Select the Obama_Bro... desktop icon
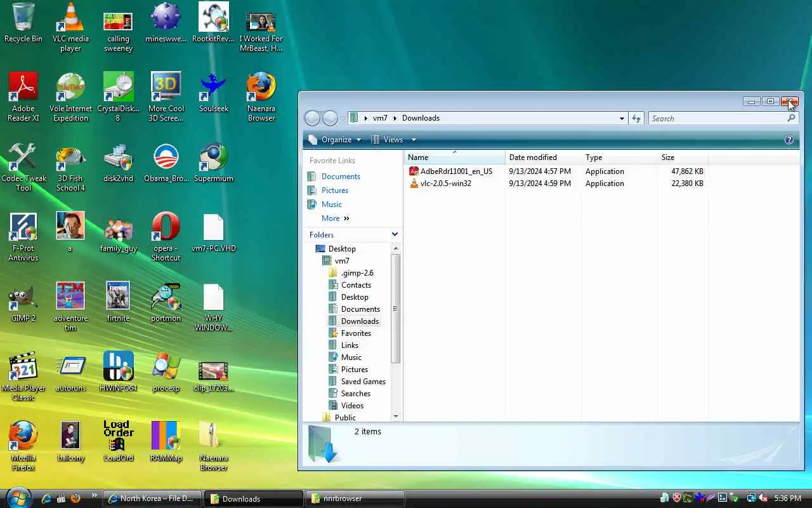 point(166,162)
